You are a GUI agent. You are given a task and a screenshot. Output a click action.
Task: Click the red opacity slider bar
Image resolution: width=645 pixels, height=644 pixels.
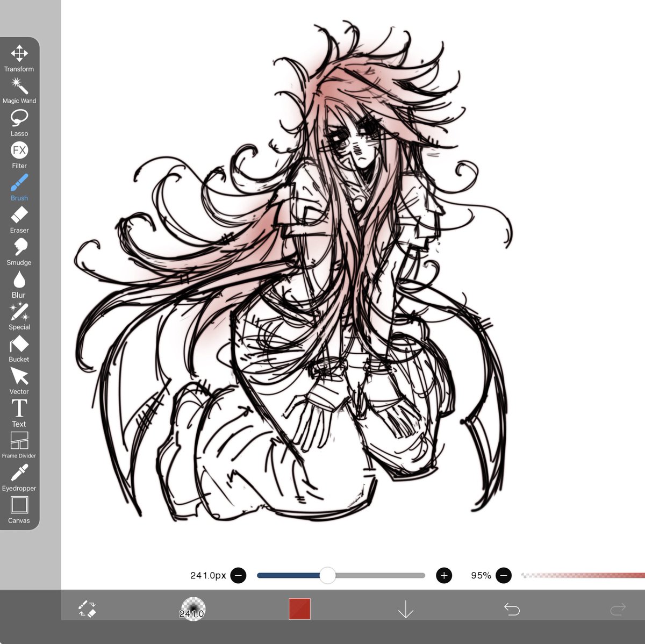point(583,575)
